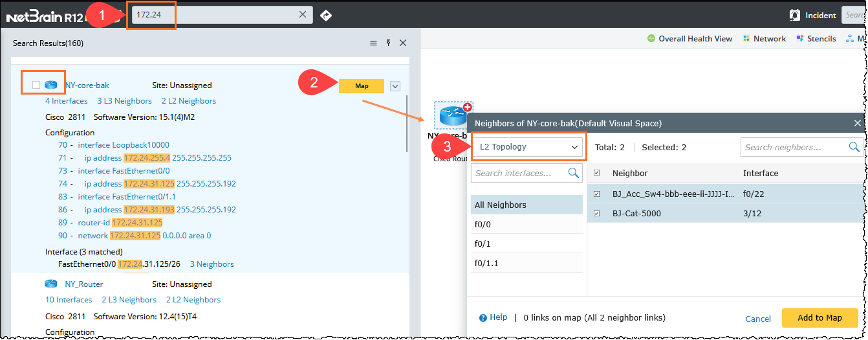
Task: Expand the arrow next to Map button
Action: point(396,85)
